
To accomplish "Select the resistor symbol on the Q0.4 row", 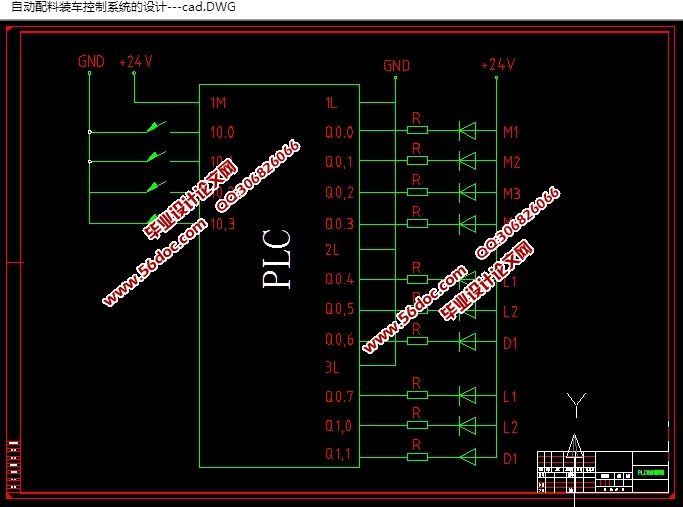I will tap(417, 279).
